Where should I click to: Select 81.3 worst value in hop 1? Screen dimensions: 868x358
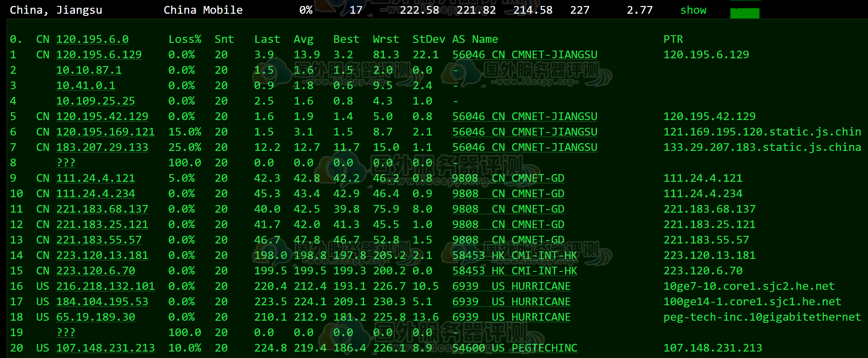386,54
